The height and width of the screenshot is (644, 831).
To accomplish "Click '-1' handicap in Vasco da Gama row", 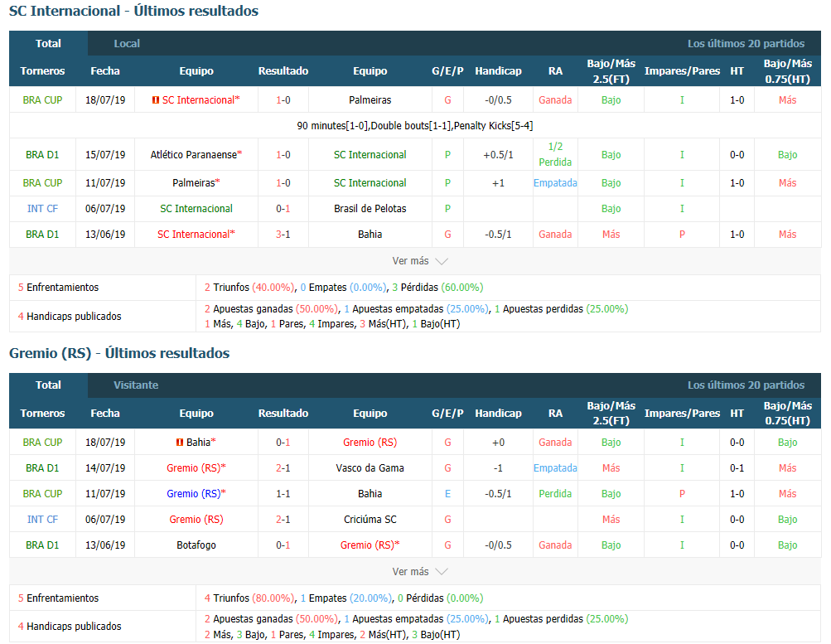I will click(x=498, y=468).
